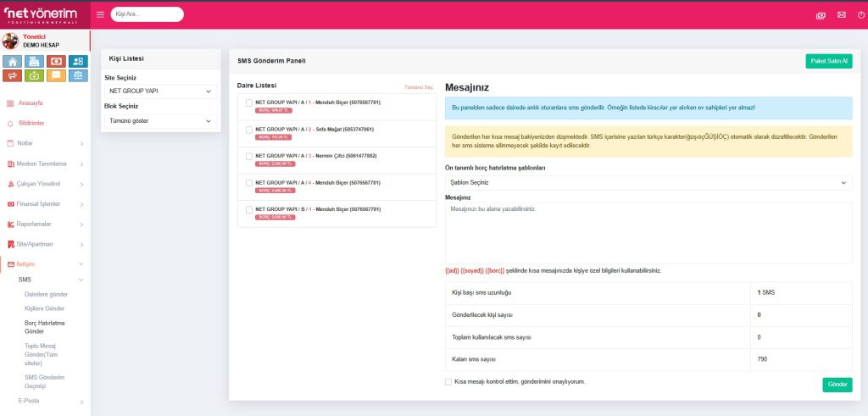Click the yellow chat bubble shortcut
This screenshot has height=416, width=868.
coord(57,75)
